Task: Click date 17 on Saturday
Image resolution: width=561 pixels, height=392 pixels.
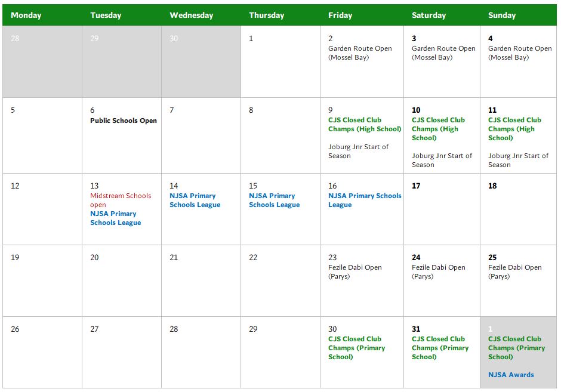Action: 416,186
